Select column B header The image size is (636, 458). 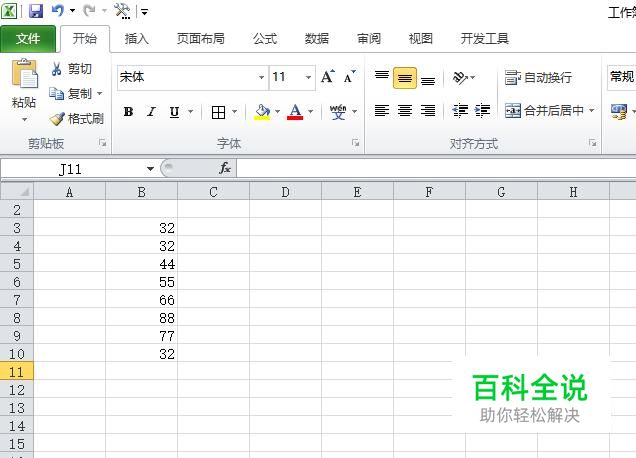(x=141, y=191)
